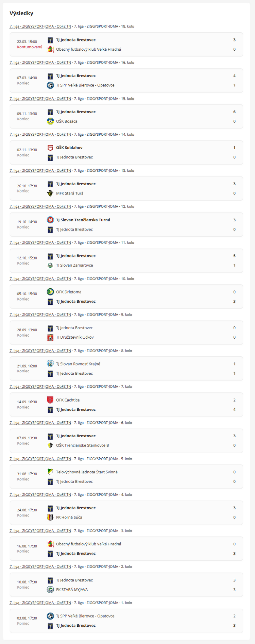Select the OŠK Trenčianske Stankovce B team name
Image resolution: width=255 pixels, height=644 pixels.
[x=82, y=445]
